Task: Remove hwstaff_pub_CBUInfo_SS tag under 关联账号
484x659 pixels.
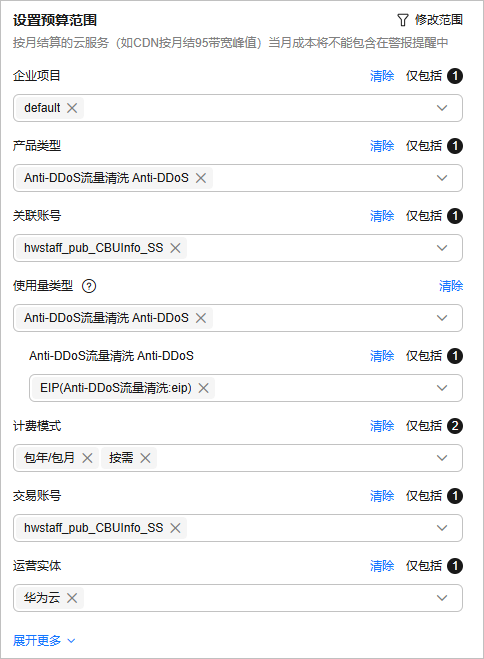Action: point(175,248)
